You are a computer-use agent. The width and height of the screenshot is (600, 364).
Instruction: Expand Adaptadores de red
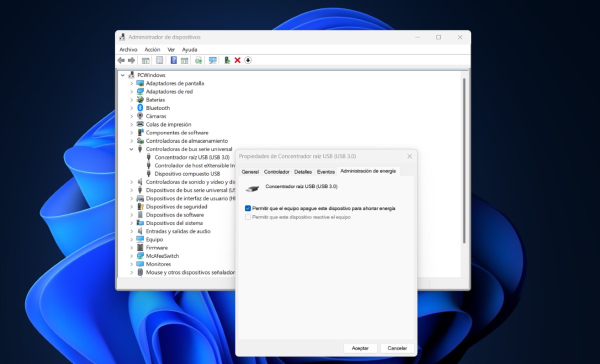pos(131,91)
